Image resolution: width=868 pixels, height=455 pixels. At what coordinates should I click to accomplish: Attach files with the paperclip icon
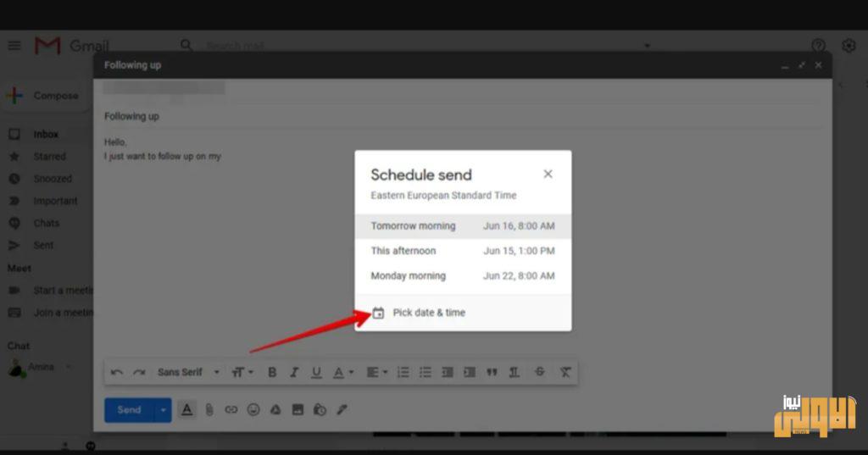[209, 409]
